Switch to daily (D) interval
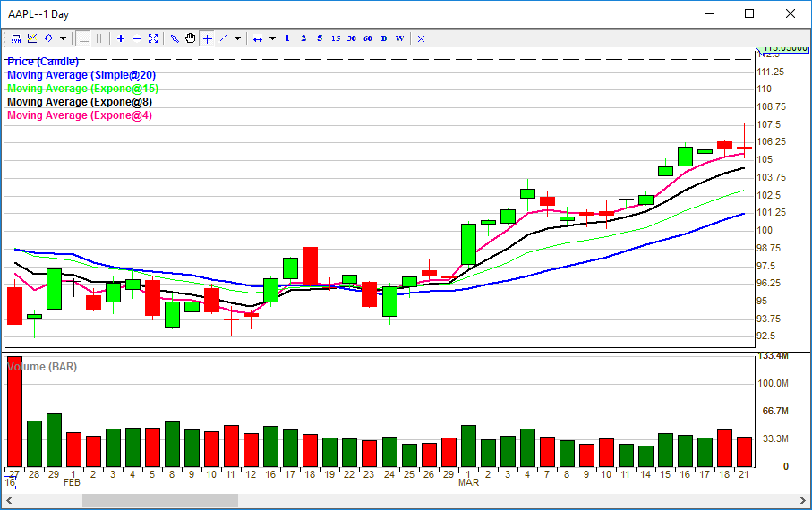This screenshot has width=812, height=510. [x=384, y=38]
